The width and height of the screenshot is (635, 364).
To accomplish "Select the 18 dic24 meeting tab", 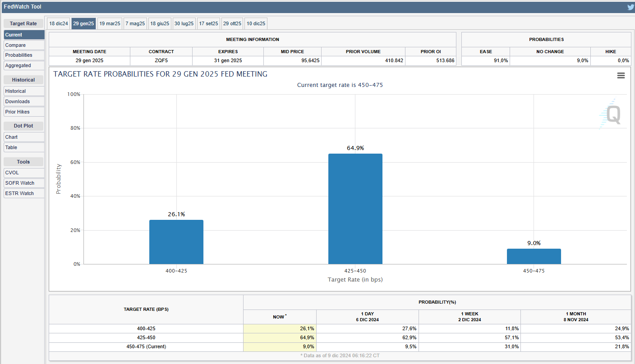I will 59,23.
